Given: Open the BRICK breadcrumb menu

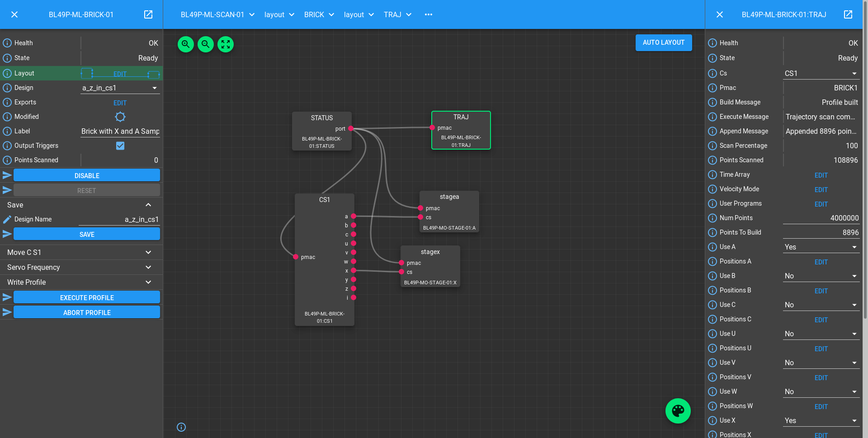Looking at the screenshot, I should coord(319,14).
